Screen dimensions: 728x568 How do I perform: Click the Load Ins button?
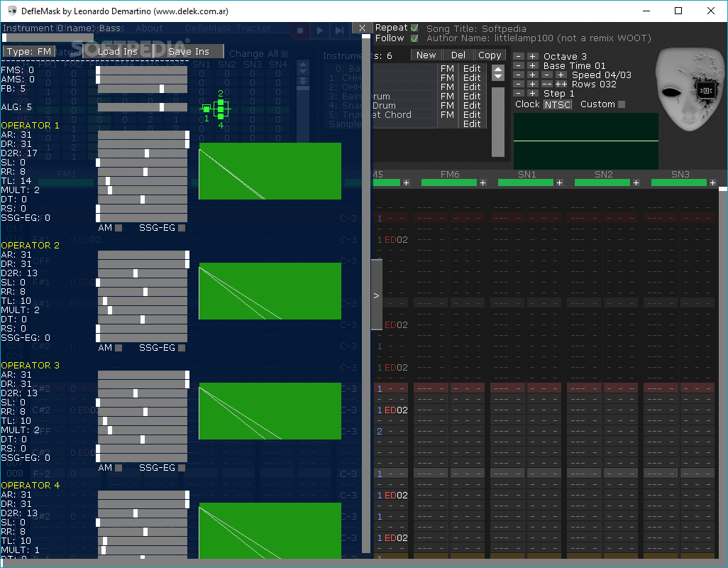(x=118, y=51)
